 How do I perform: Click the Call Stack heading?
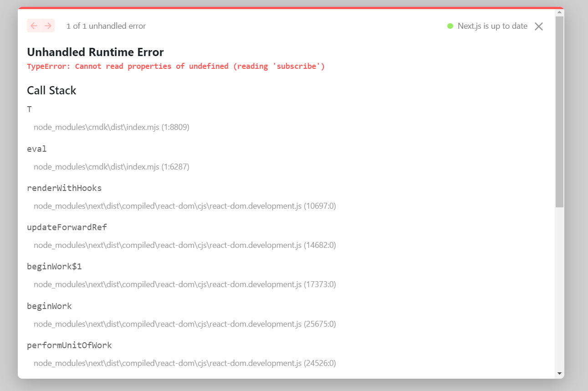[x=51, y=90]
